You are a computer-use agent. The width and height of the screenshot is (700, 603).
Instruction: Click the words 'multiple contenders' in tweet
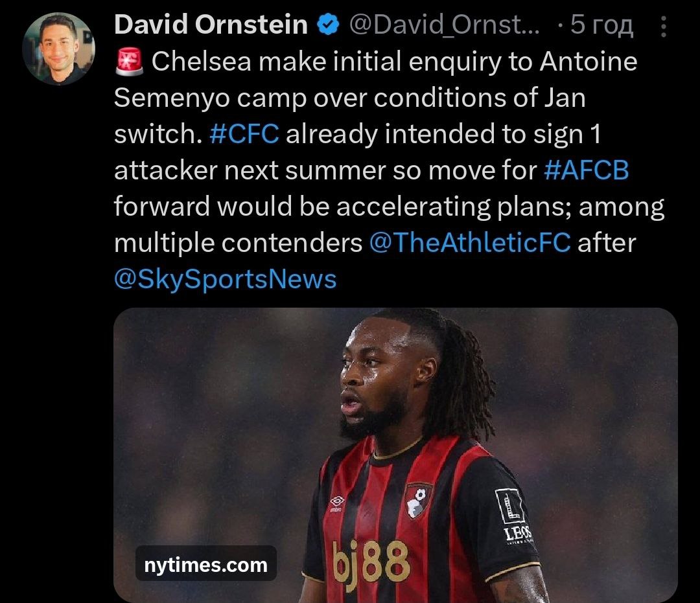tap(238, 243)
